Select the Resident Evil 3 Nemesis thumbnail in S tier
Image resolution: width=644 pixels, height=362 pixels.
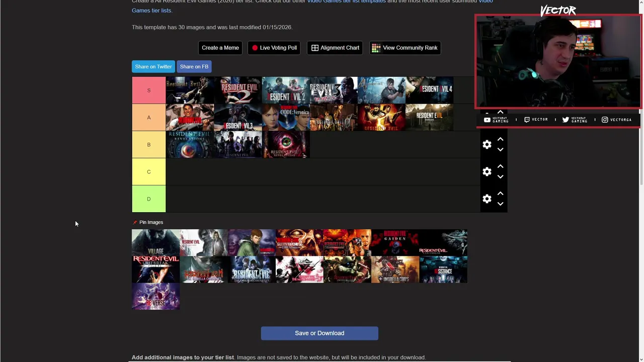334,90
